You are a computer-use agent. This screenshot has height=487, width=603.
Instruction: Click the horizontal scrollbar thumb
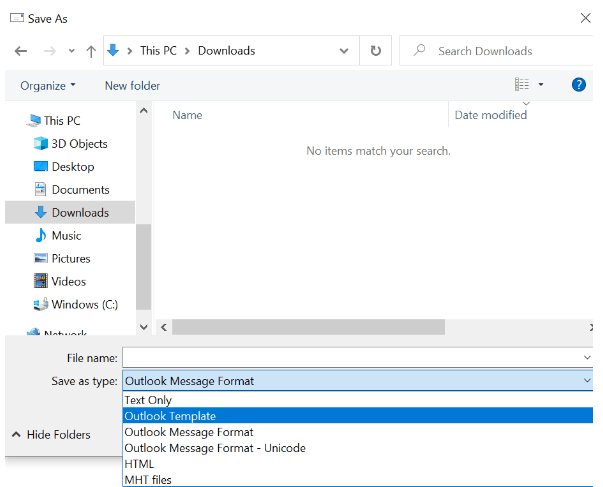[308, 327]
